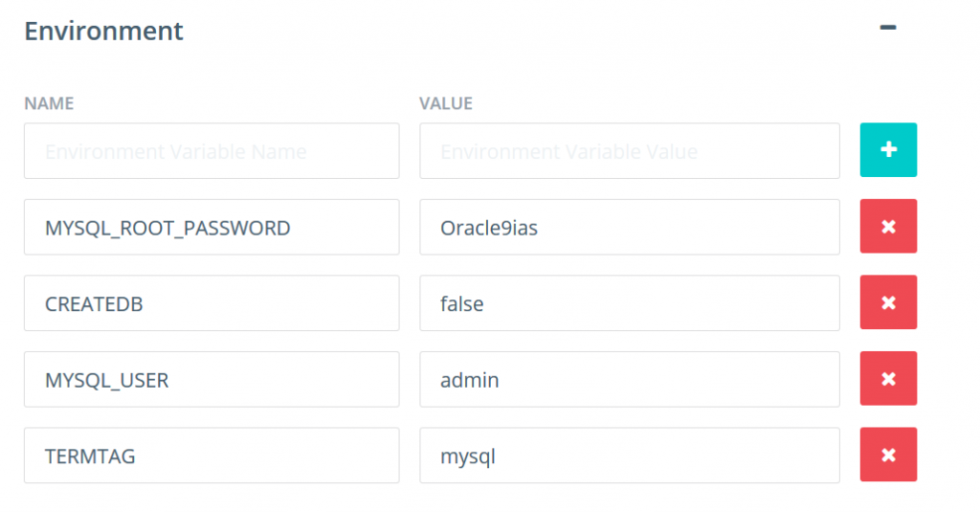980x512 pixels.
Task: Click the VALUE column label
Action: click(446, 103)
